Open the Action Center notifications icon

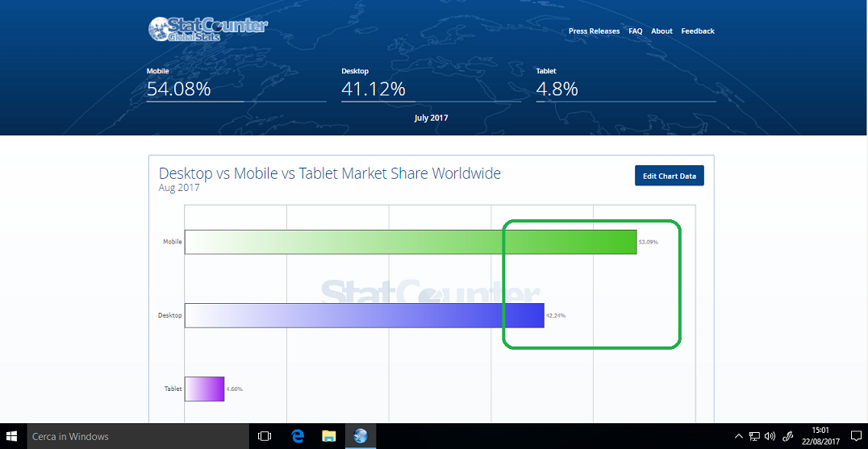(856, 436)
